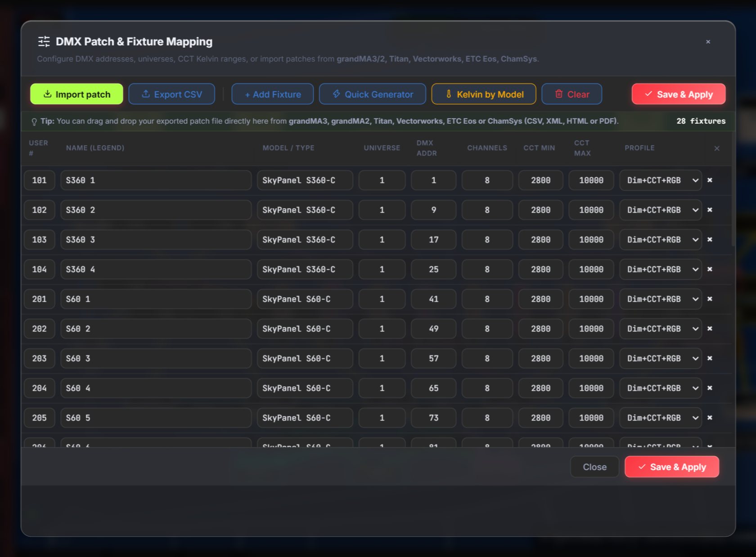
Task: Expand Profile dropdown on S60 3 row
Action: coord(661,359)
